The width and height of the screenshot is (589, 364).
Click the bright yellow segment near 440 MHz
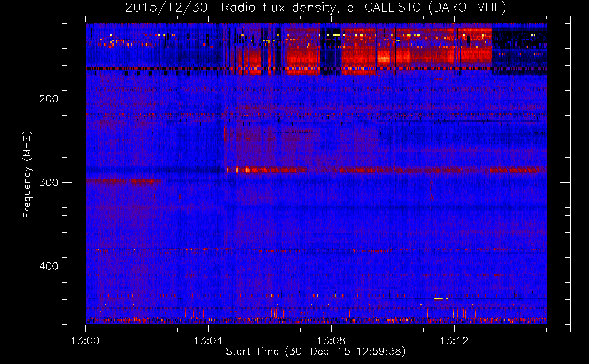click(439, 298)
